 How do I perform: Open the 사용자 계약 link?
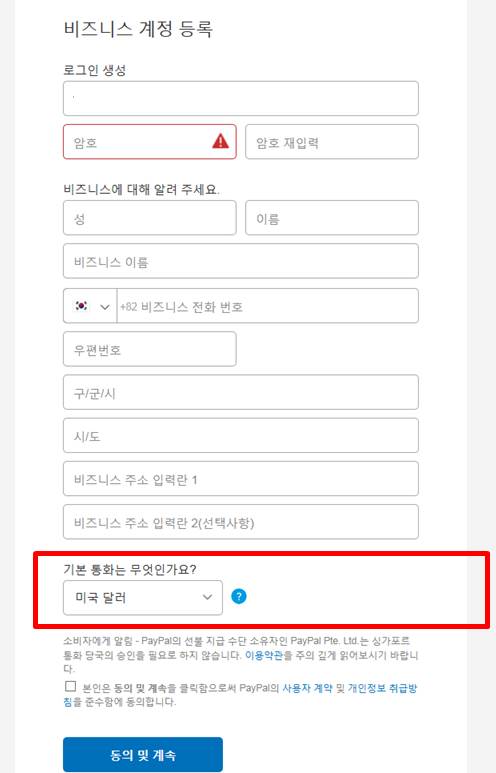(x=307, y=688)
